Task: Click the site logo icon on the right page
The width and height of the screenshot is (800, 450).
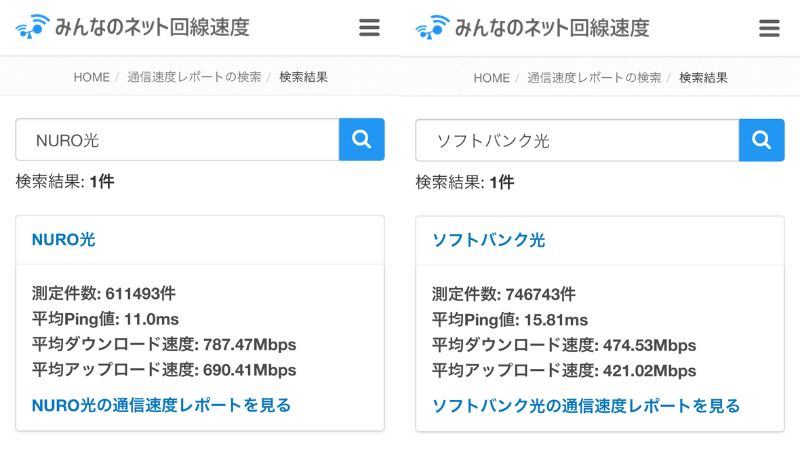Action: (x=433, y=27)
